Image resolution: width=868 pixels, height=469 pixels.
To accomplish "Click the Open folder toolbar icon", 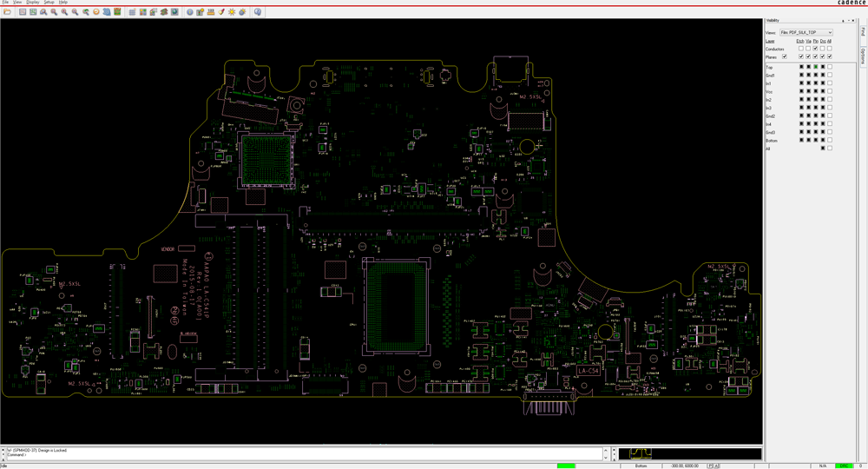I will click(x=8, y=11).
